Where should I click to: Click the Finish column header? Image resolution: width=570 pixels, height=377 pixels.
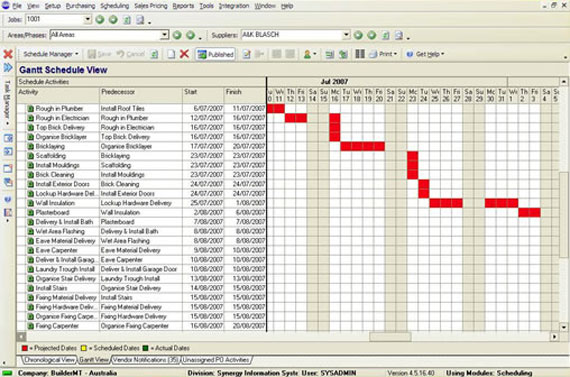(245, 95)
